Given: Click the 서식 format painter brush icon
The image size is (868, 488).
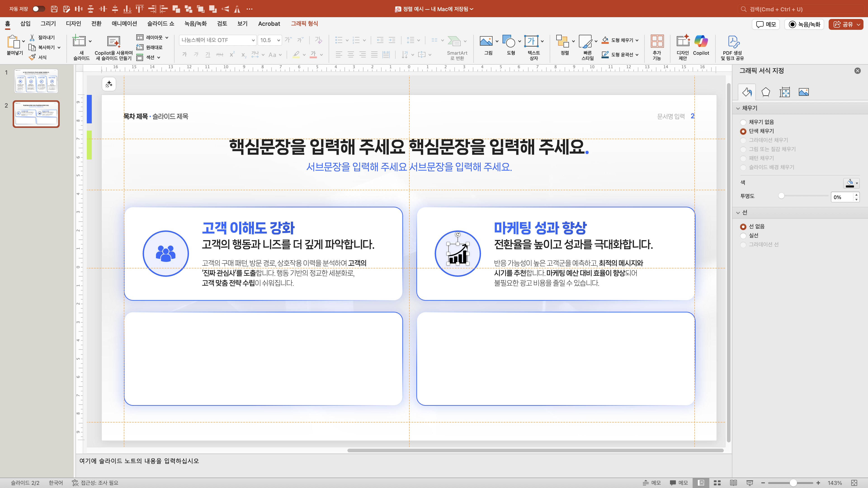Looking at the screenshot, I should coord(32,57).
